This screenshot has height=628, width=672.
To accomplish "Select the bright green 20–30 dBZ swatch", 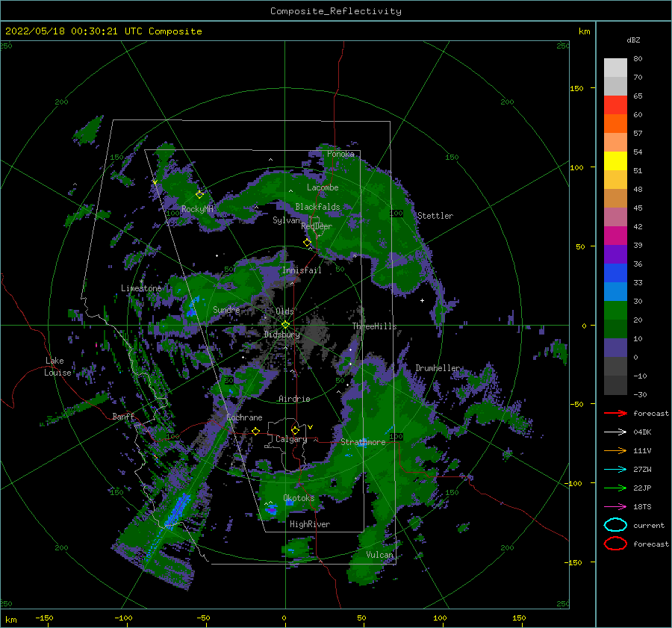I will coord(615,311).
